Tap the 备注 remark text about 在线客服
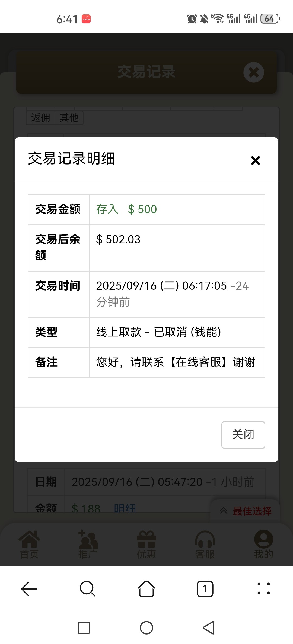293x644 pixels. [176, 362]
